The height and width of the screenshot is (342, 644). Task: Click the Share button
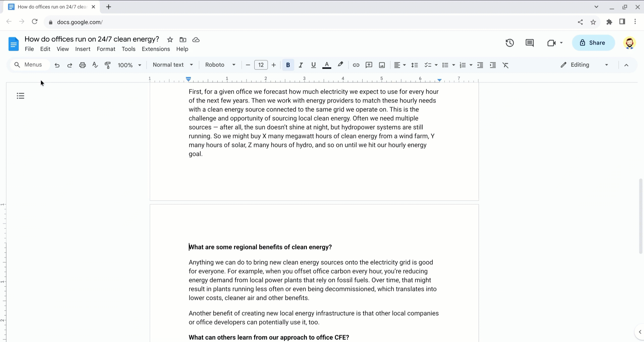tap(593, 43)
